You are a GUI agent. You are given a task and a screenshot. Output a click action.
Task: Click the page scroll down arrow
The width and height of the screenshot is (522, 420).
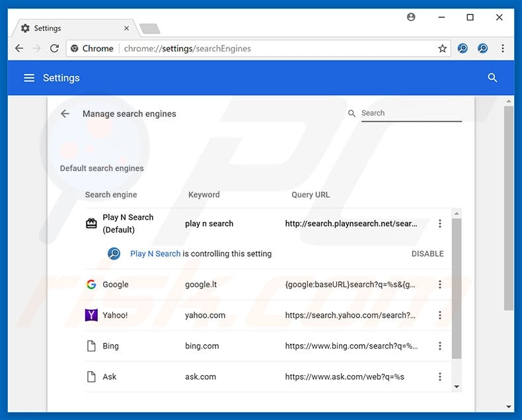click(508, 406)
